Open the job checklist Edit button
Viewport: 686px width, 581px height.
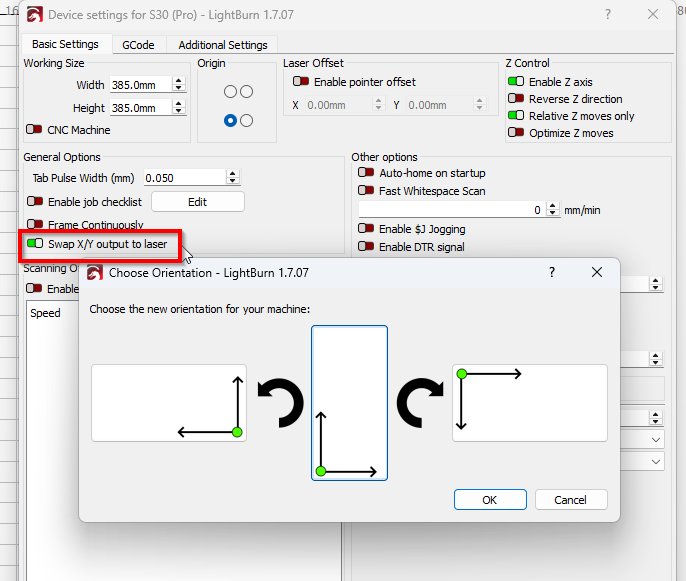click(198, 202)
